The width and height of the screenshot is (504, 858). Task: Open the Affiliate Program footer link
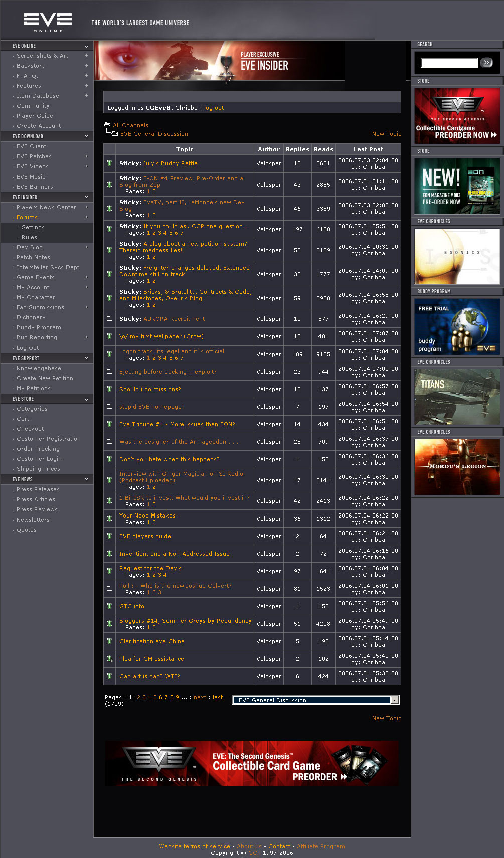(321, 846)
